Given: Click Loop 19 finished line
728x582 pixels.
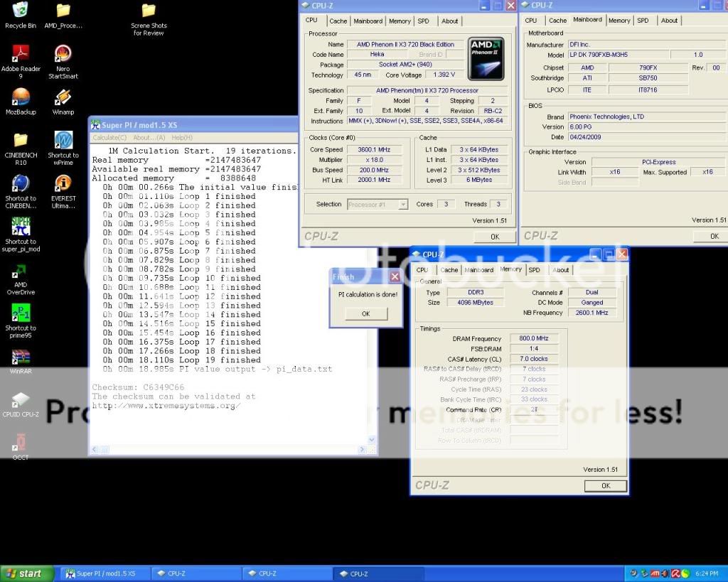Looking at the screenshot, I should [181, 360].
